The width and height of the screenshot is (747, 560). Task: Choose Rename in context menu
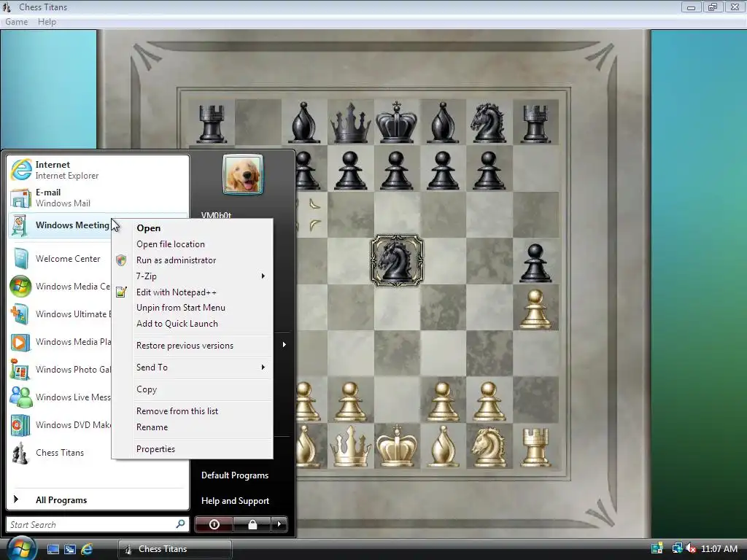pyautogui.click(x=193, y=427)
